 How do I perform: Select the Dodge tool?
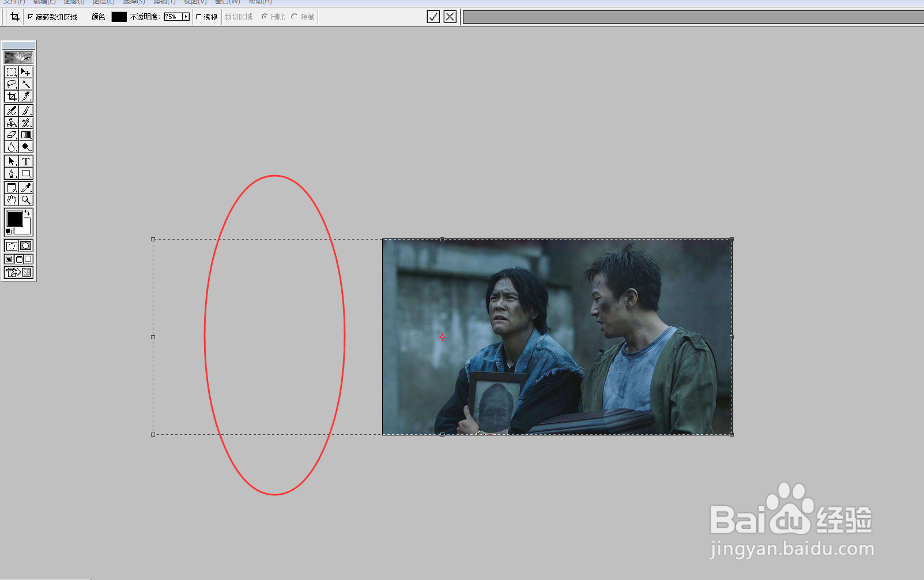[26, 147]
